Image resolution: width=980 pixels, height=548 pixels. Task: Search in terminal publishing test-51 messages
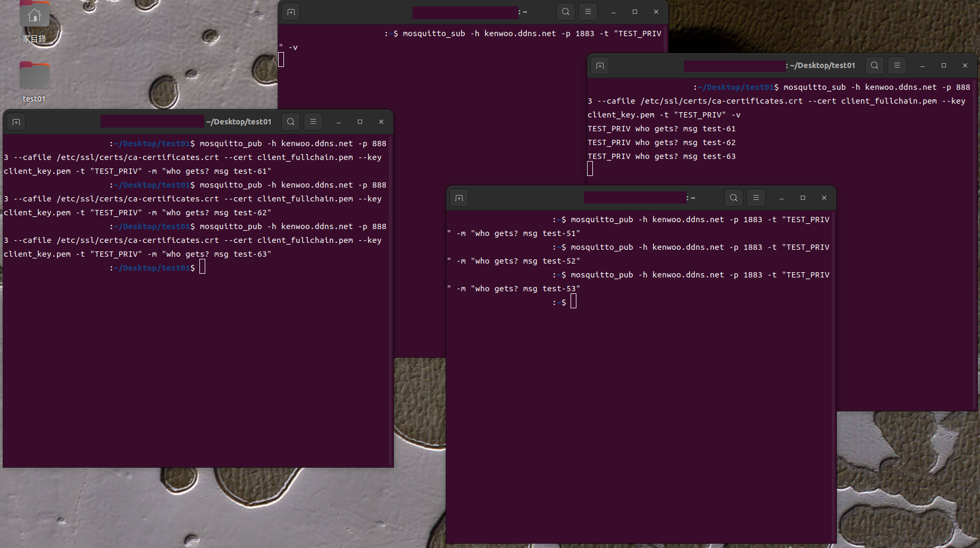734,198
